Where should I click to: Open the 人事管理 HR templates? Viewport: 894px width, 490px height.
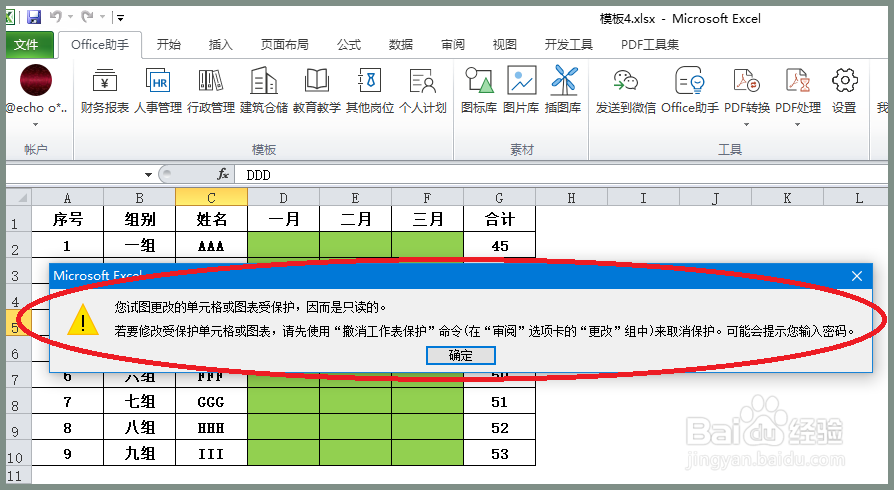tap(158, 90)
